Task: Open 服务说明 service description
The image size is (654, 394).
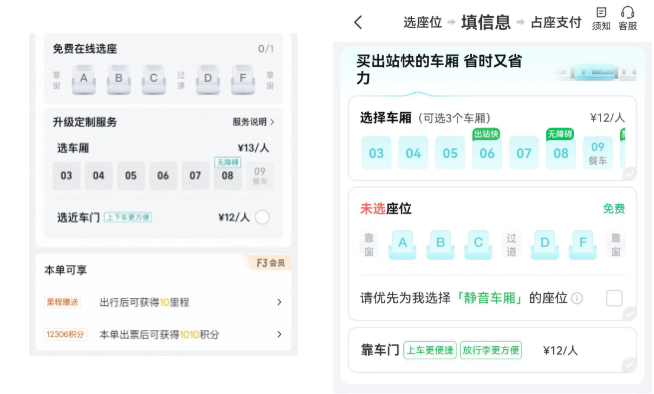Action: pyautogui.click(x=253, y=122)
